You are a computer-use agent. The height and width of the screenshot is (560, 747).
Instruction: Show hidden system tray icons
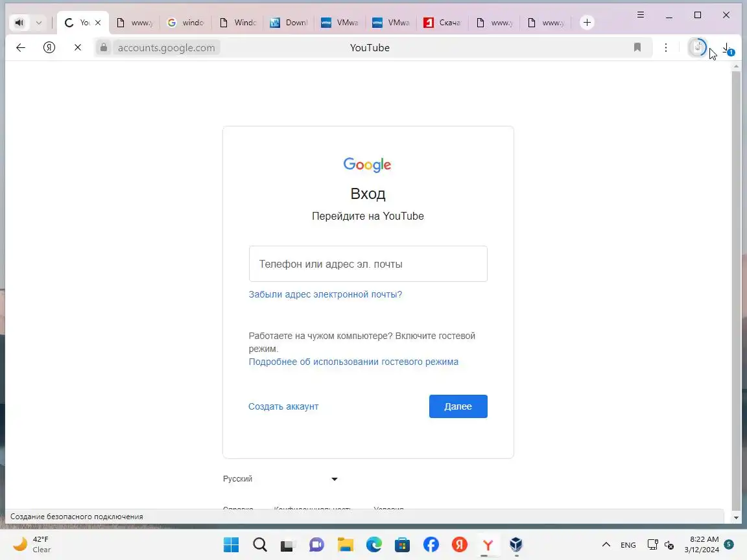606,544
